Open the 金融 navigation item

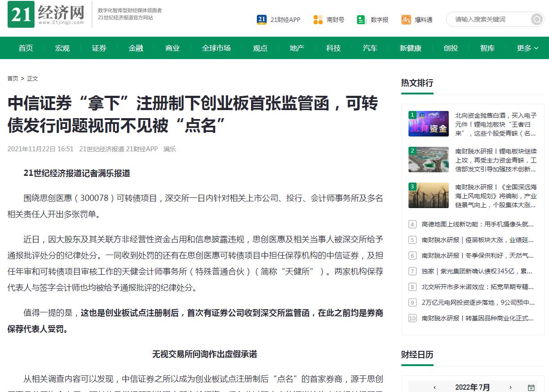click(x=136, y=48)
